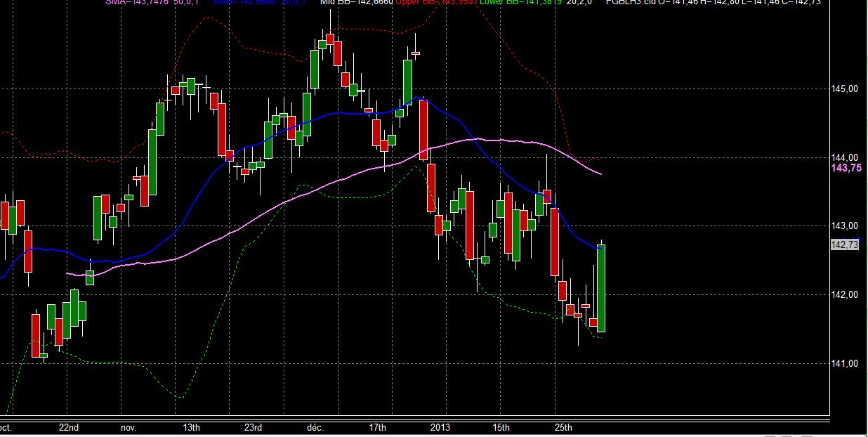
Task: Click the 15th date axis label
Action: click(x=501, y=427)
